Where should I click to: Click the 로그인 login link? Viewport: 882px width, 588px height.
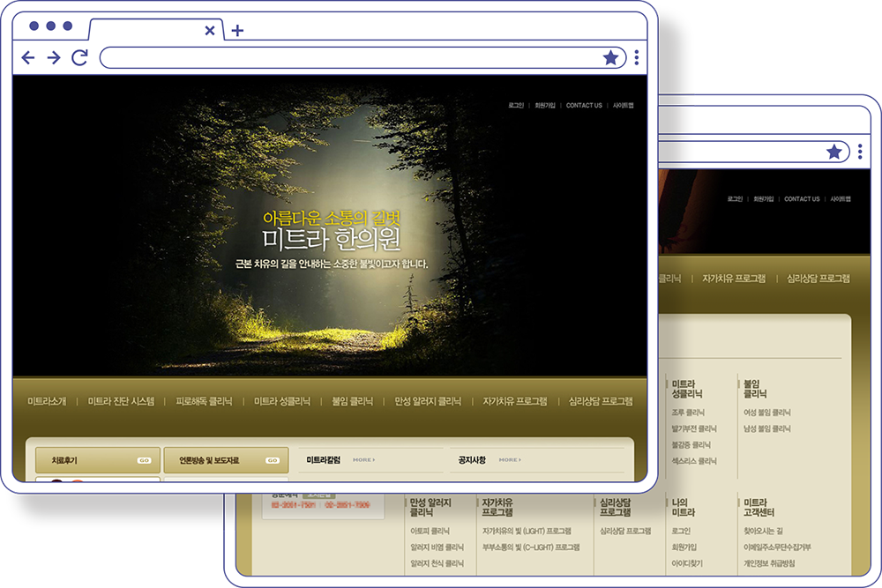coord(516,104)
